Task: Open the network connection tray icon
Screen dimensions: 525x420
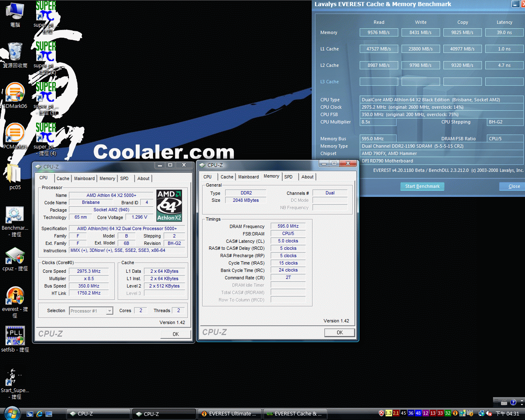Action: pos(481,413)
